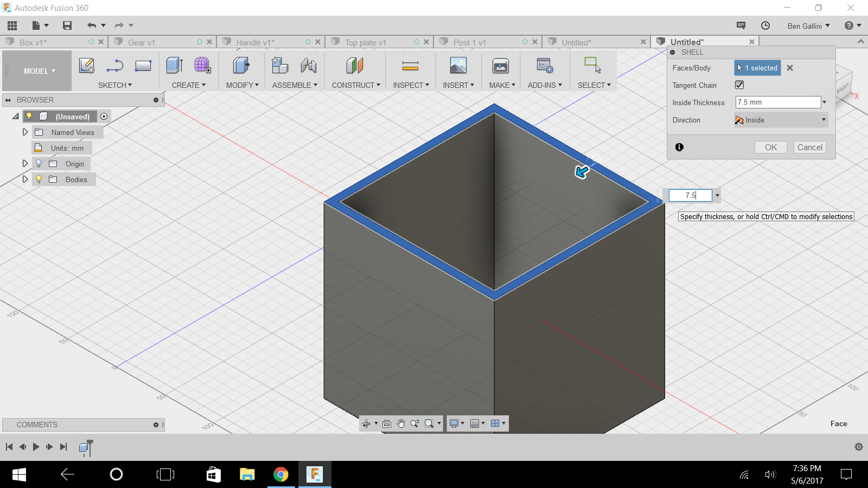Click the Create Form sculpt icon
This screenshot has height=488, width=868.
coord(202,66)
